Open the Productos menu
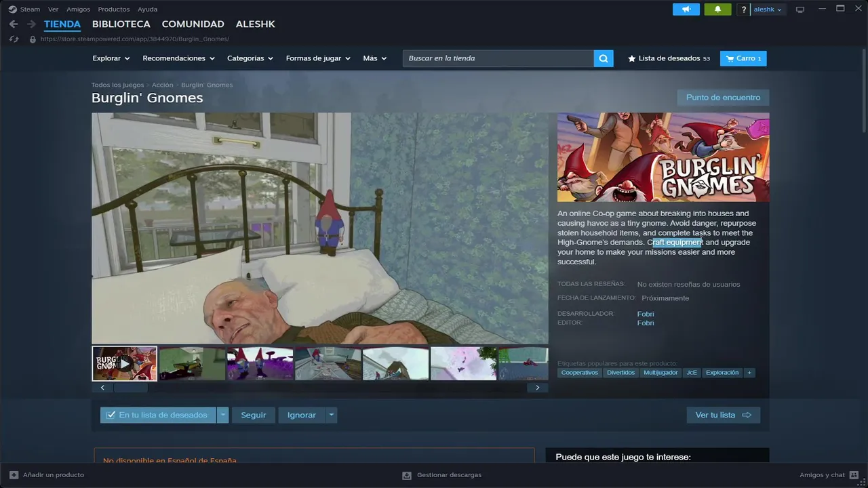This screenshot has width=868, height=488. coord(114,9)
